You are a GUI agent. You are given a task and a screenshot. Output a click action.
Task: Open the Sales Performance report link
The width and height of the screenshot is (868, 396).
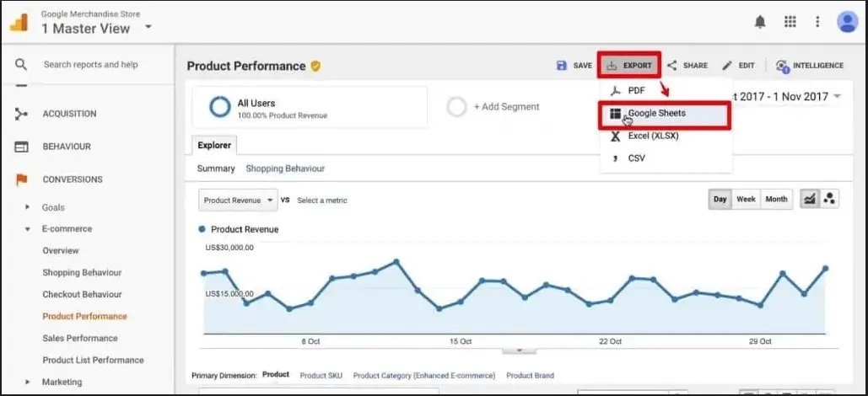80,338
